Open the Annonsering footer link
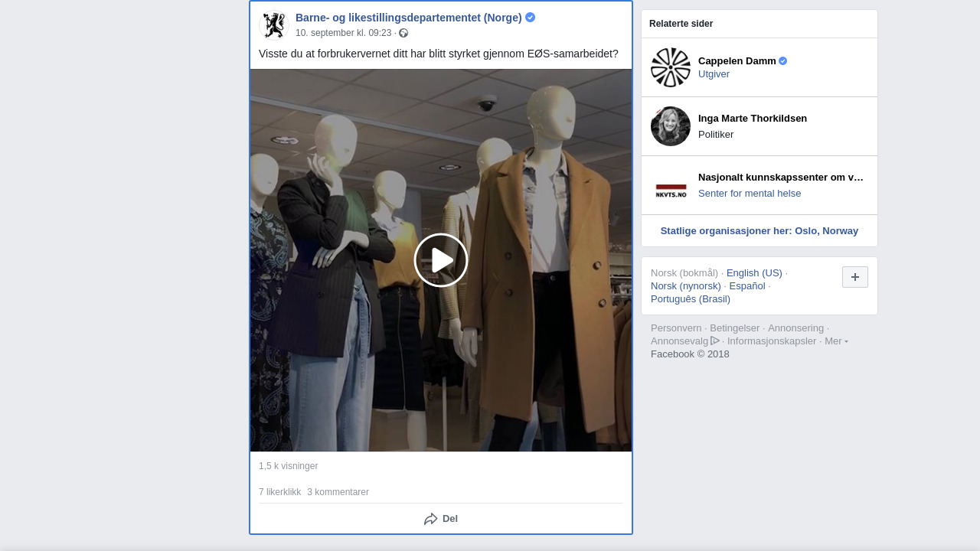Image resolution: width=980 pixels, height=551 pixels. (796, 328)
